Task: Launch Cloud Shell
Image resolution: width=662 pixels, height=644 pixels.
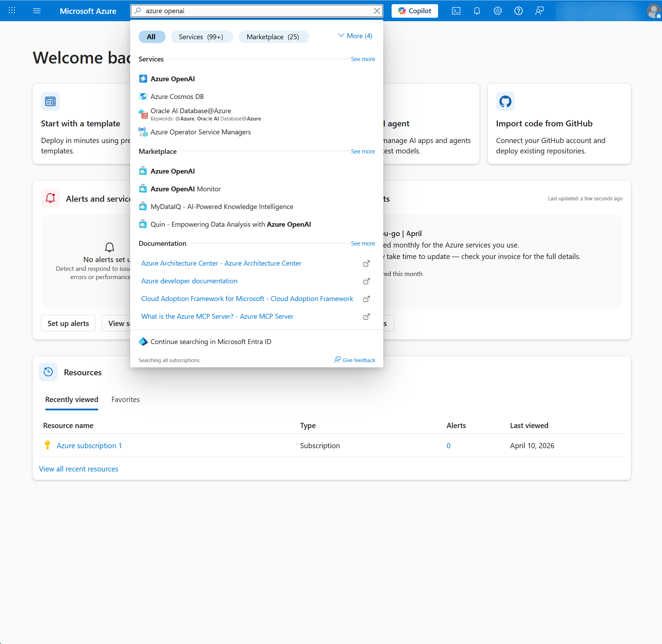Action: coord(456,11)
